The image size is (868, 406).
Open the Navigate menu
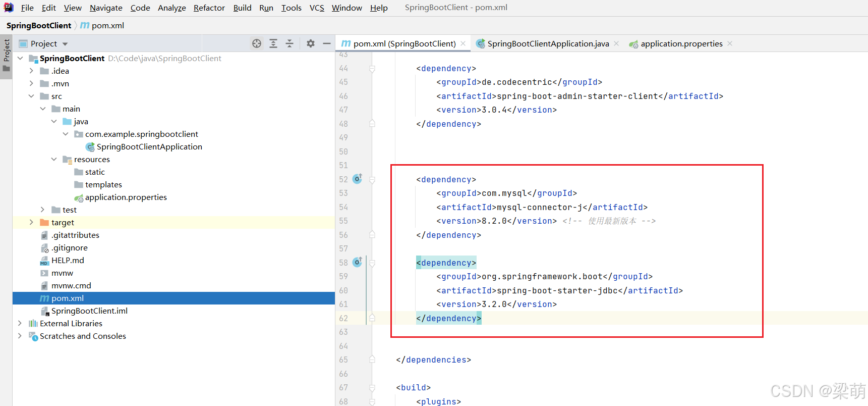[x=106, y=8]
